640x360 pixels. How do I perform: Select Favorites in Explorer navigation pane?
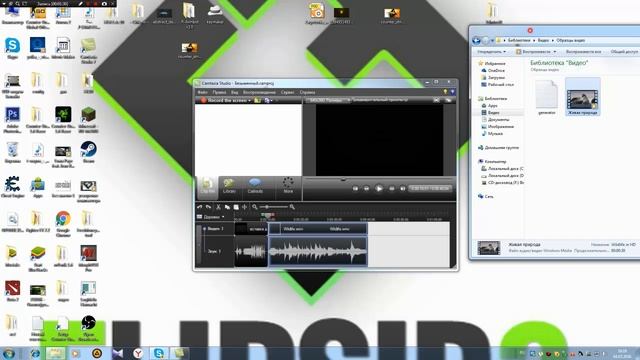492,63
